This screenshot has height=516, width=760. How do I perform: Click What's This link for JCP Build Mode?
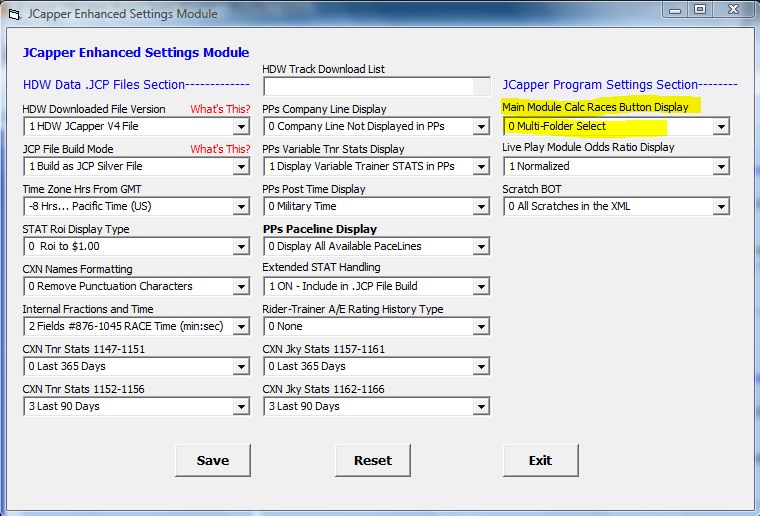[220, 149]
